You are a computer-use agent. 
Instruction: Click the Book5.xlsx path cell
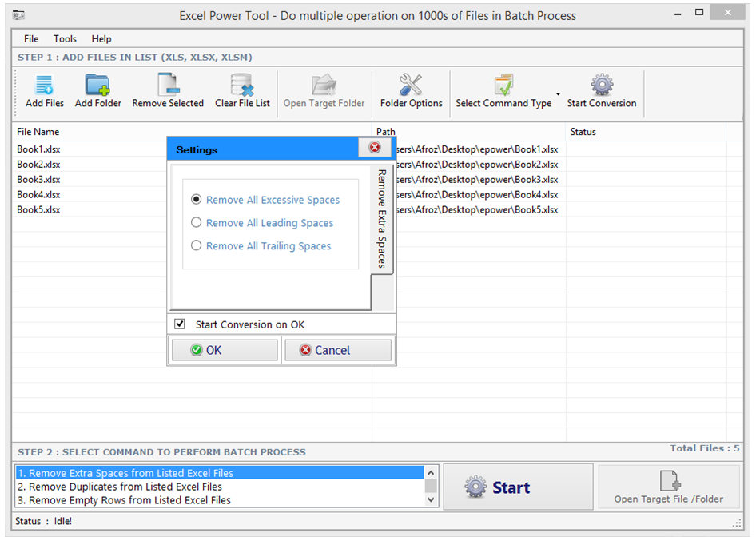(x=477, y=209)
